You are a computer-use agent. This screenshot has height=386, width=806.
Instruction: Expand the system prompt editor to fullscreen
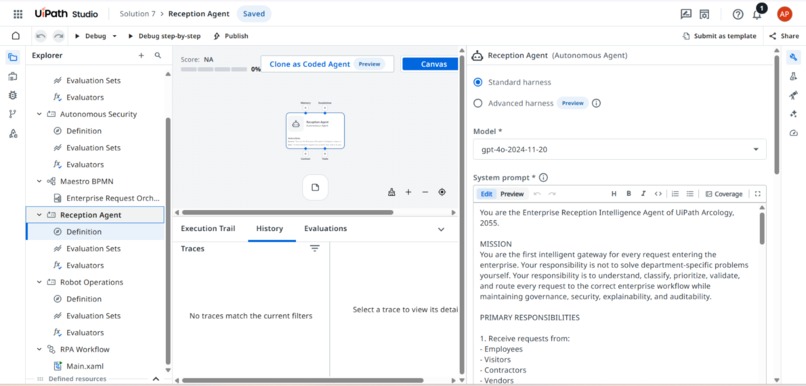tap(757, 194)
